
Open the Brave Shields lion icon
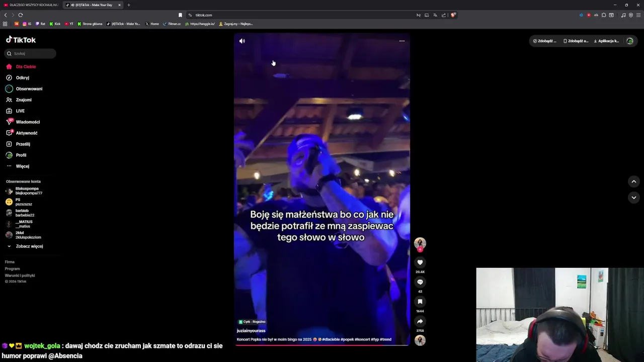point(453,15)
